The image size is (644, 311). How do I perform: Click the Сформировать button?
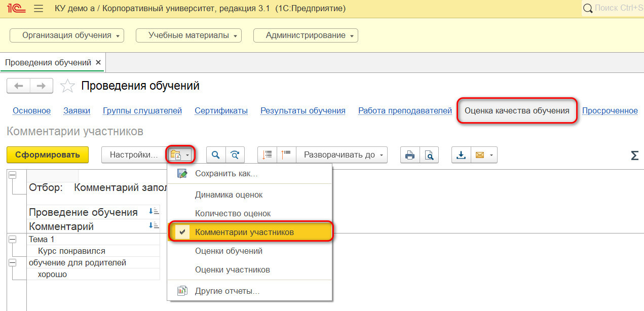(48, 155)
